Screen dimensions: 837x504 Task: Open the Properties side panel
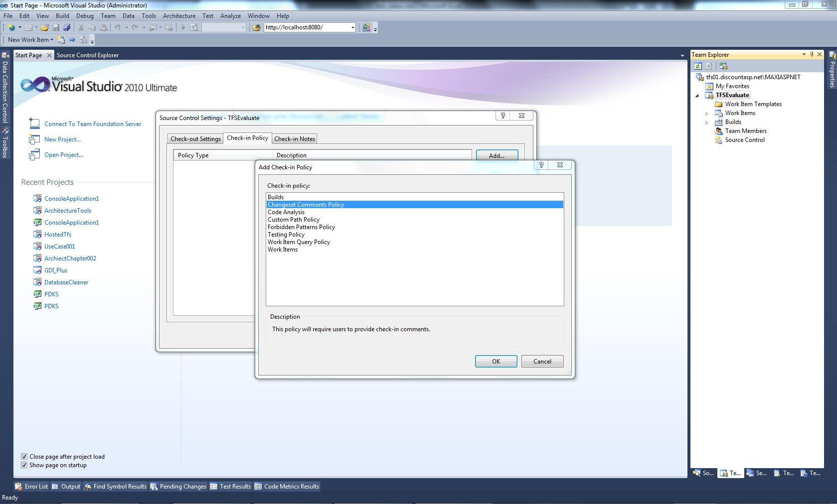(x=832, y=70)
